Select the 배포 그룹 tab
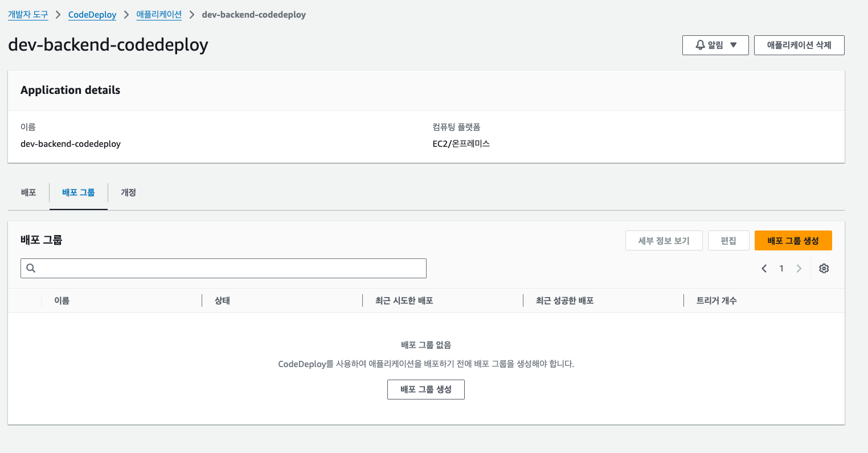 pyautogui.click(x=79, y=192)
